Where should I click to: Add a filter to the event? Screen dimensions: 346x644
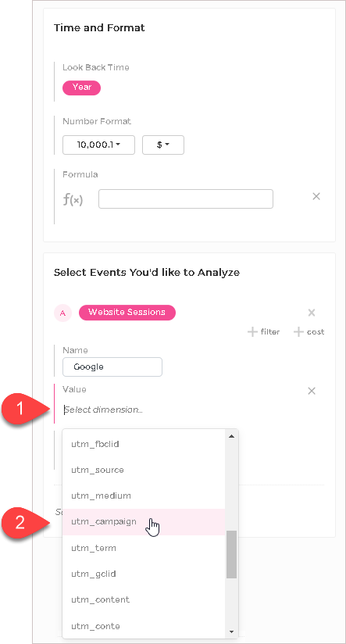[x=263, y=332]
